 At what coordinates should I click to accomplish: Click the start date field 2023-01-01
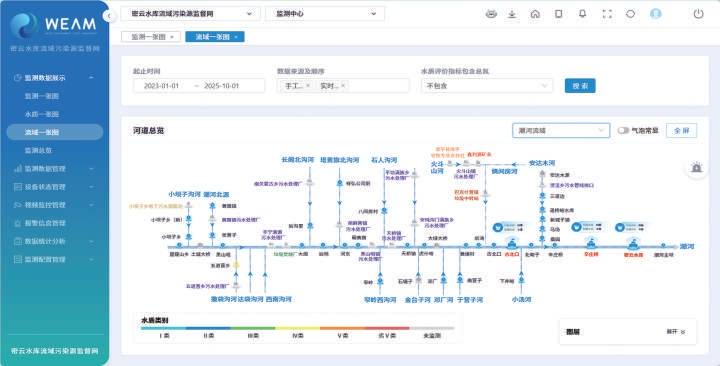click(161, 86)
